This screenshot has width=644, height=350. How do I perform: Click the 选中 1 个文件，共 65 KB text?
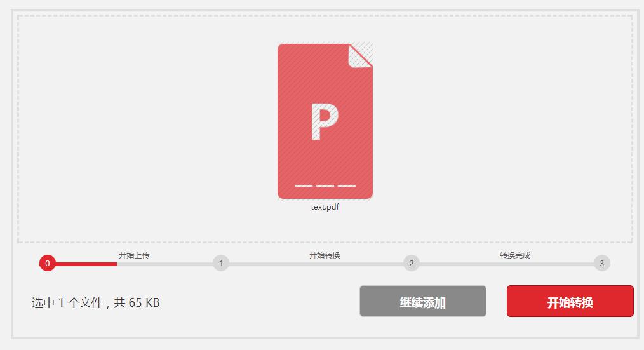pyautogui.click(x=96, y=303)
